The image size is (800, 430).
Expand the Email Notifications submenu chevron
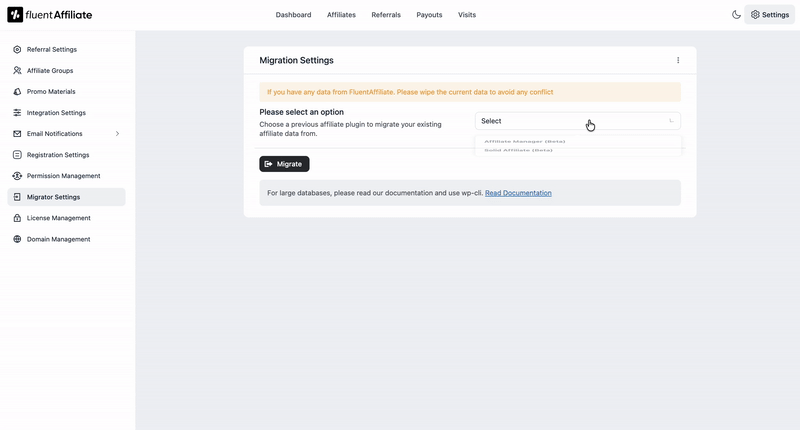pos(117,133)
